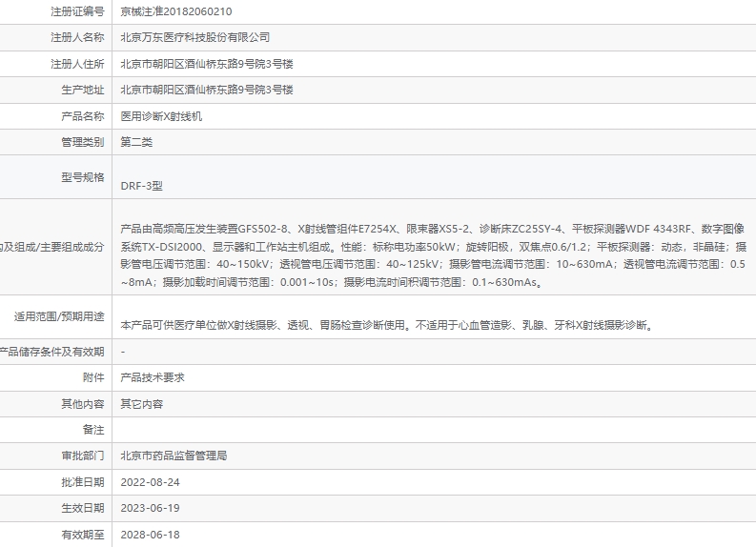Select approval date 2022-08-24
Image resolution: width=756 pixels, height=547 pixels.
coord(150,482)
